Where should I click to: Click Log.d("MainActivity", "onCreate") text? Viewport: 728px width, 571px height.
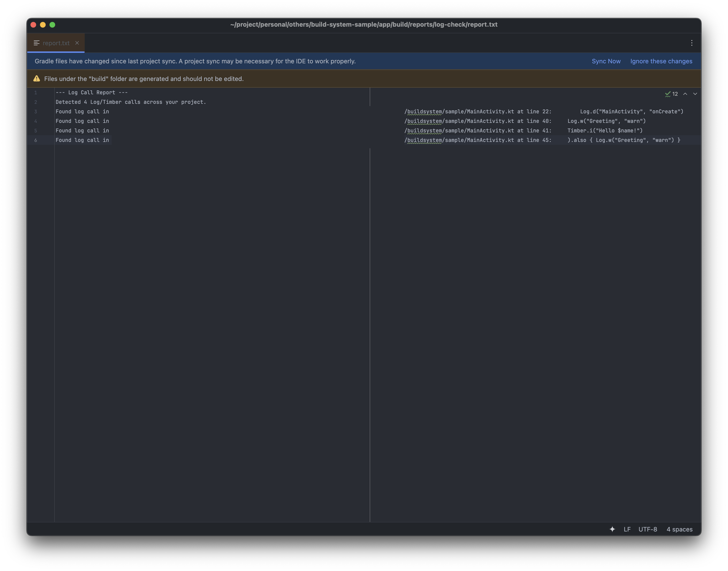click(631, 112)
